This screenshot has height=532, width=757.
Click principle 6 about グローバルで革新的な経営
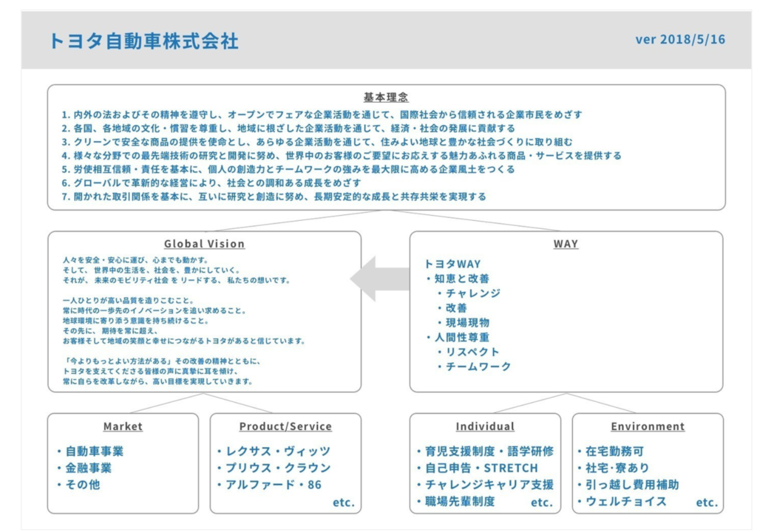coord(211,183)
